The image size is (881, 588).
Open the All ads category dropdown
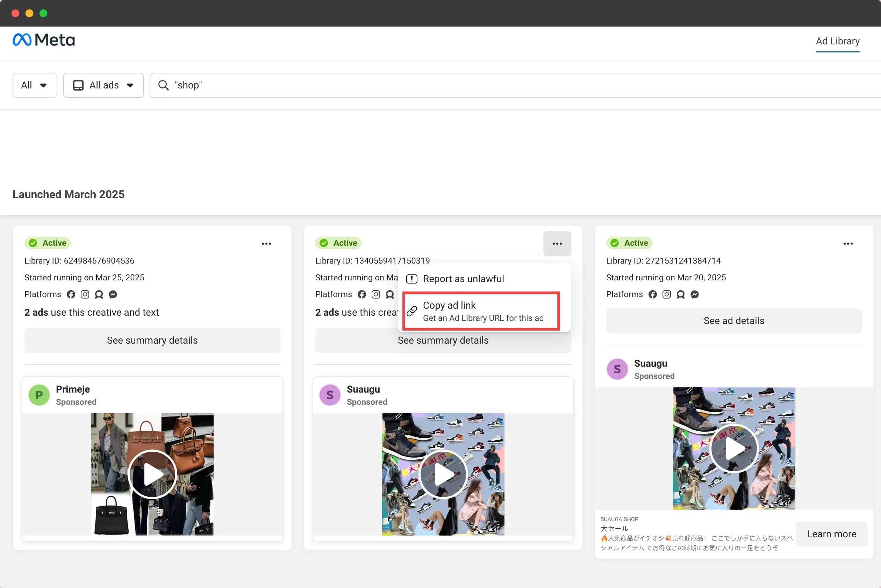point(103,85)
